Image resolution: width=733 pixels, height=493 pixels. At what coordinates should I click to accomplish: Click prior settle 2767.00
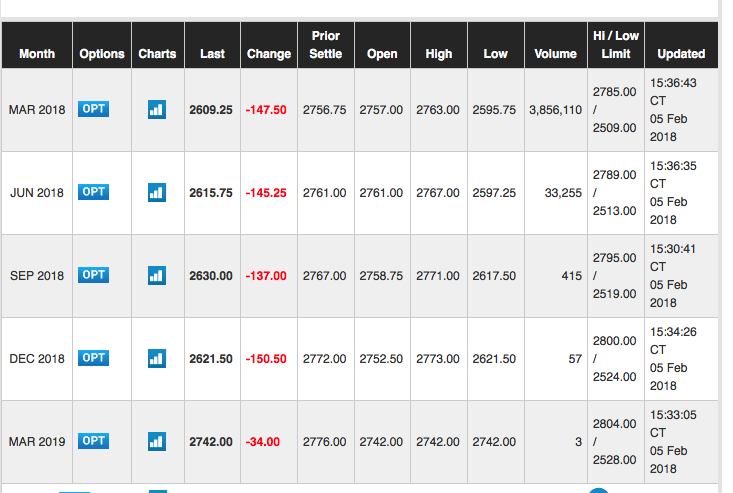(324, 276)
